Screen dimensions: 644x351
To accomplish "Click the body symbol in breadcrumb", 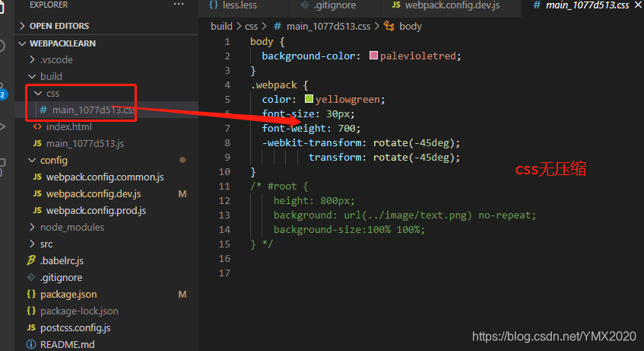I will point(411,27).
